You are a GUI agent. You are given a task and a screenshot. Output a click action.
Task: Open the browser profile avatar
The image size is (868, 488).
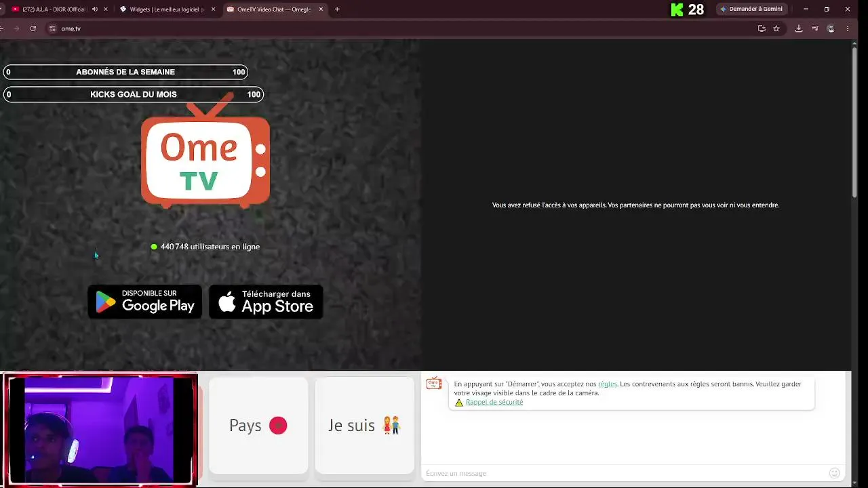(x=831, y=28)
